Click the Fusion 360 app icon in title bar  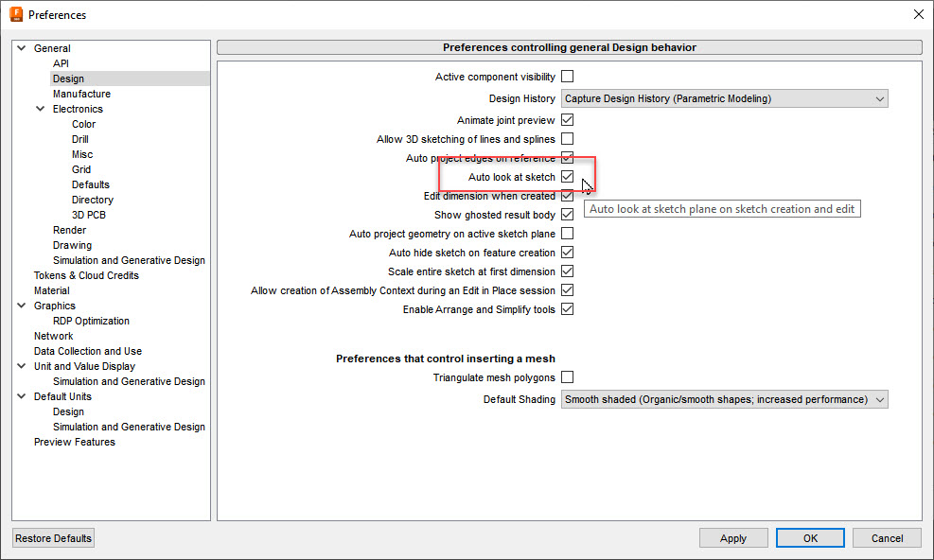click(16, 14)
